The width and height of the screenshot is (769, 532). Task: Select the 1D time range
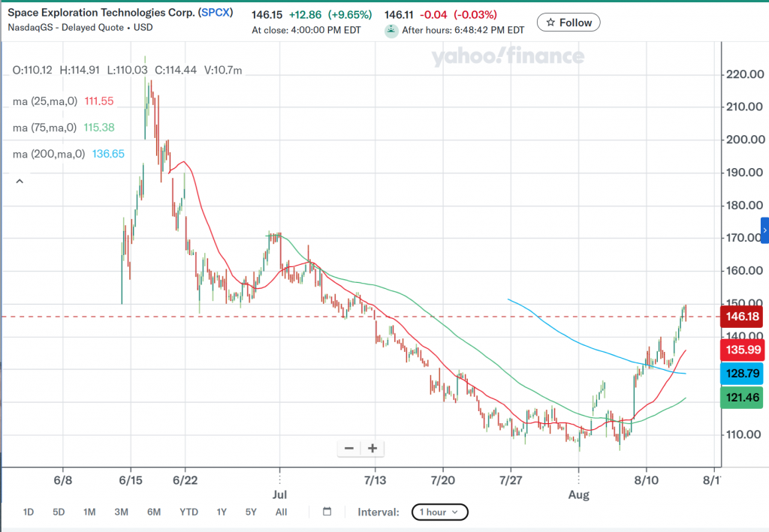pos(29,512)
